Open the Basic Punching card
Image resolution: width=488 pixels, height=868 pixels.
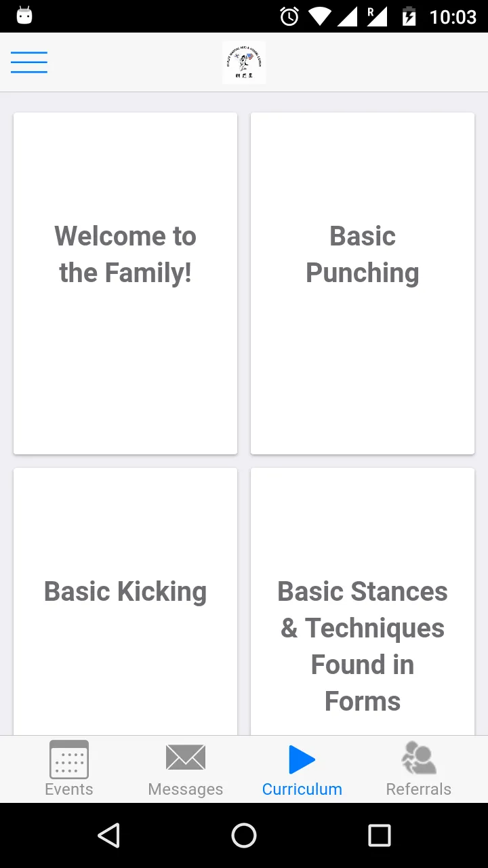point(363,283)
